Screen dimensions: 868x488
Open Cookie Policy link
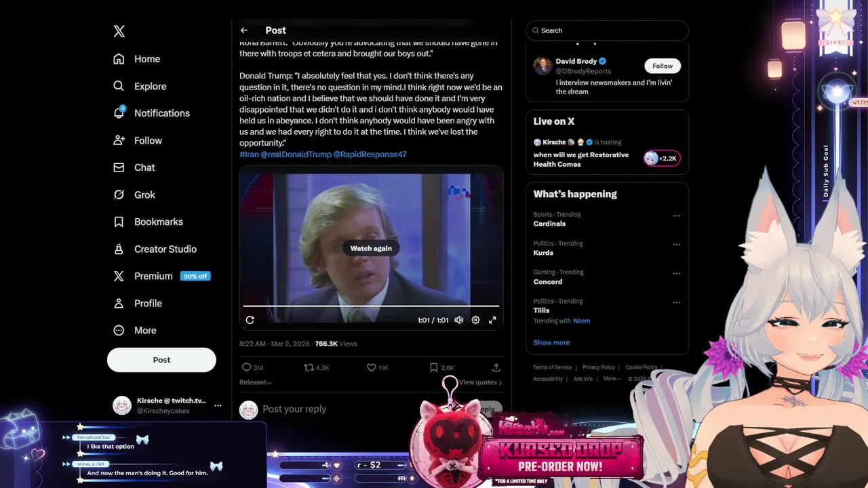coord(642,367)
